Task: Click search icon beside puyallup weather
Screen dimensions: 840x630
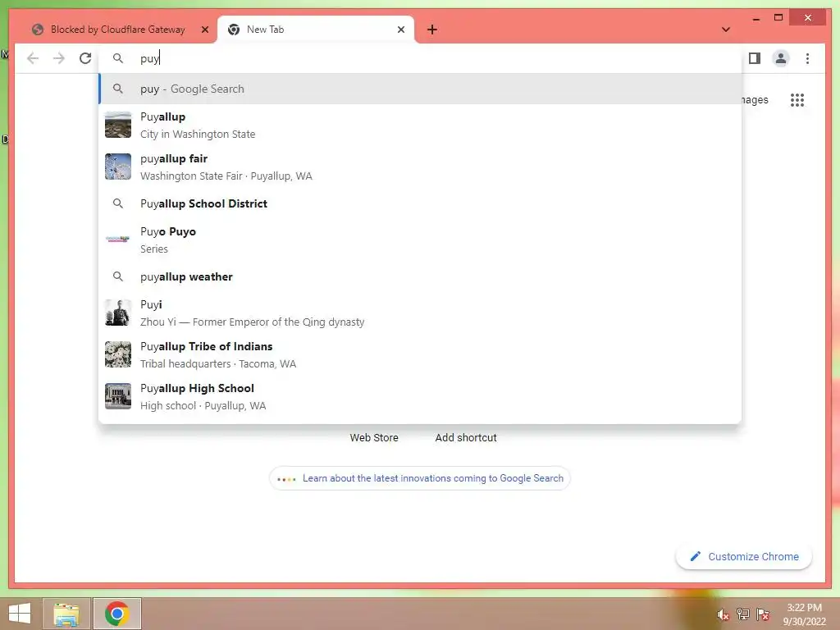Action: point(118,276)
